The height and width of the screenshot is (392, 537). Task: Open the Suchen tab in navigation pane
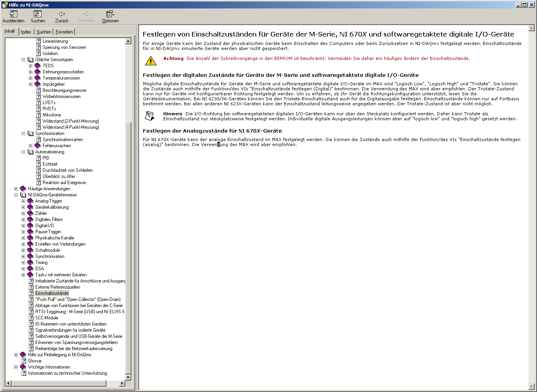pyautogui.click(x=44, y=32)
